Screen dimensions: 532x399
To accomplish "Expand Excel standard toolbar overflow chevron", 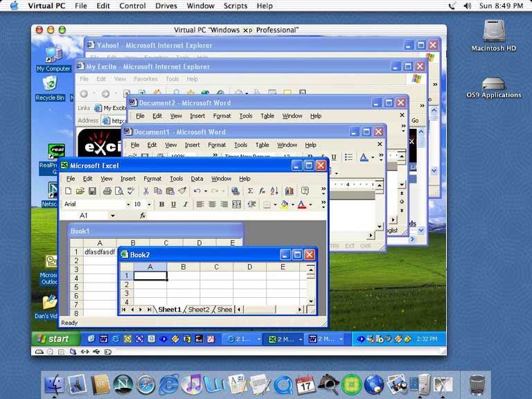I will point(323,190).
